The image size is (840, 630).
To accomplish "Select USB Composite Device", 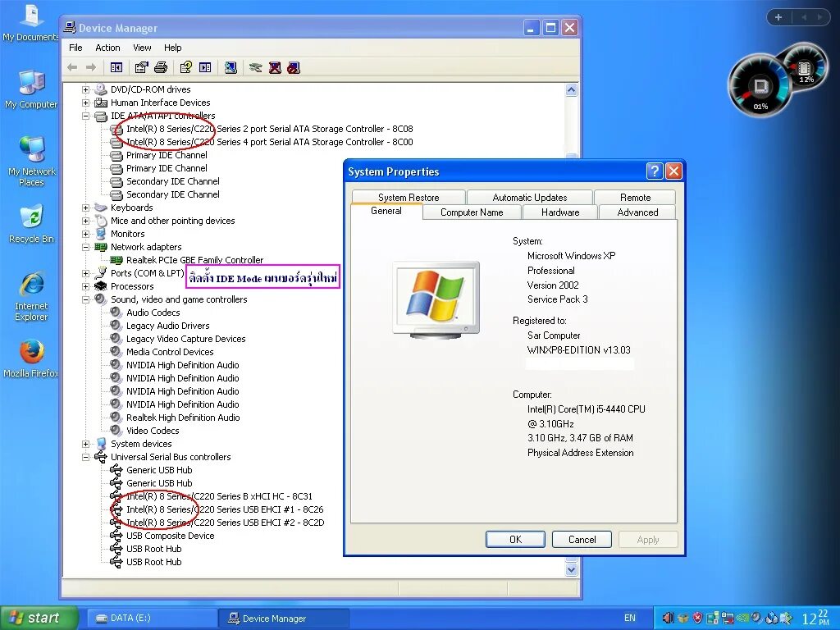I will (x=171, y=536).
